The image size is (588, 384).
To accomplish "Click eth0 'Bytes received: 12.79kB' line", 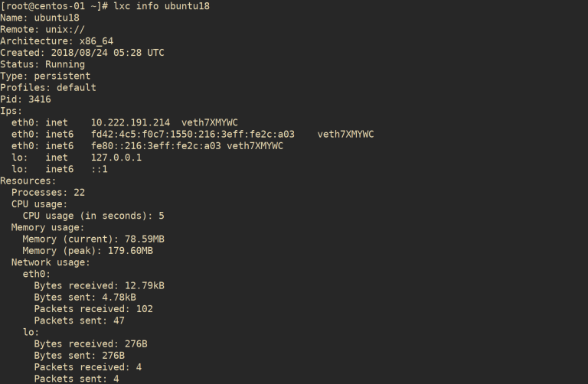I will (x=99, y=285).
